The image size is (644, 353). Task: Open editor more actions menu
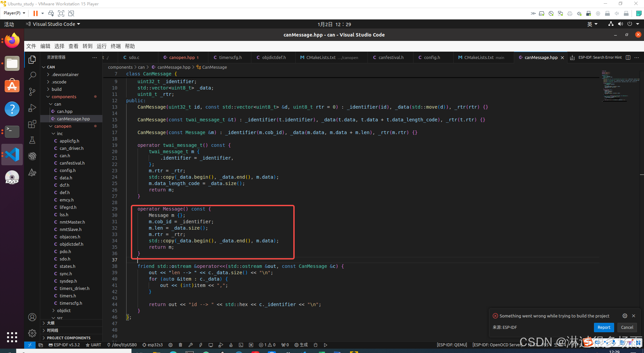637,58
